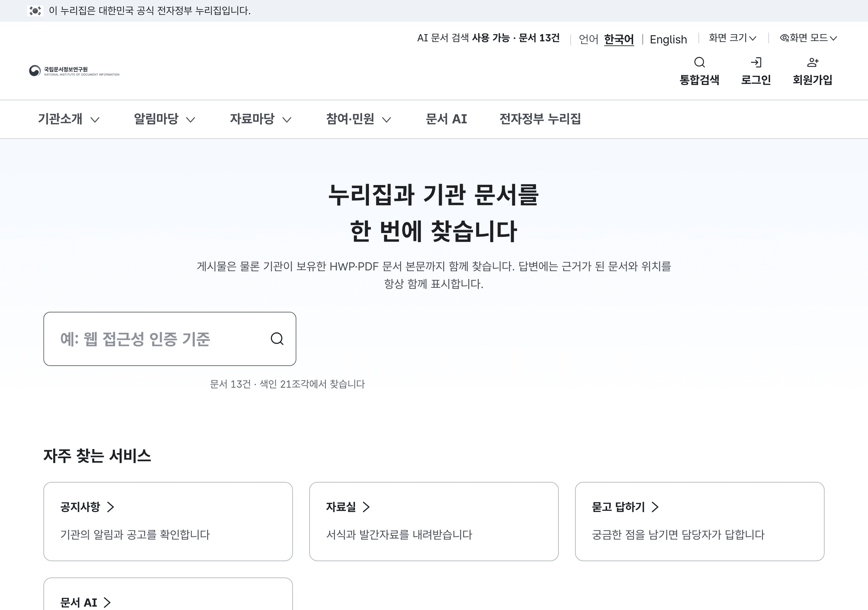Expand the 알림마당 menu
The width and height of the screenshot is (868, 610).
click(164, 119)
